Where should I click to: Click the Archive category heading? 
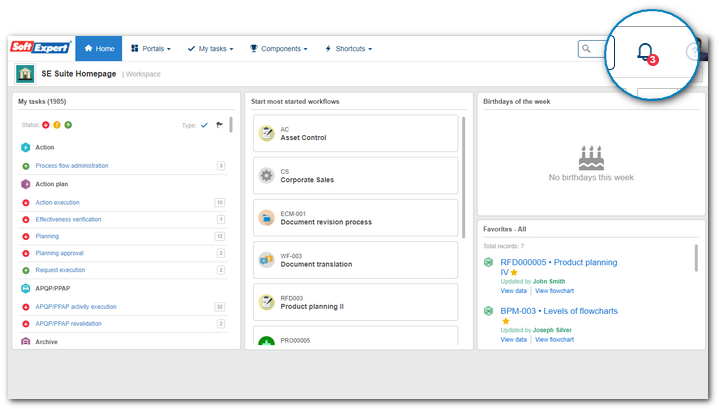46,342
